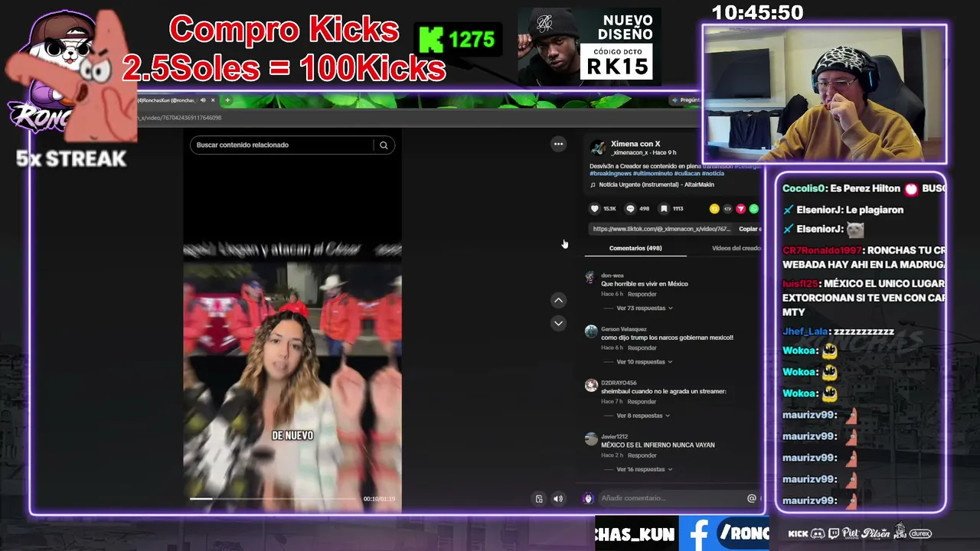Go to the previous video with up arrow
The image size is (980, 551).
pyautogui.click(x=558, y=301)
